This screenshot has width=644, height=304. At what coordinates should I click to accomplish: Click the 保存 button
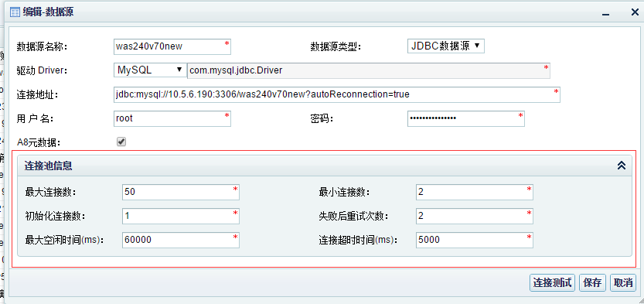click(593, 282)
